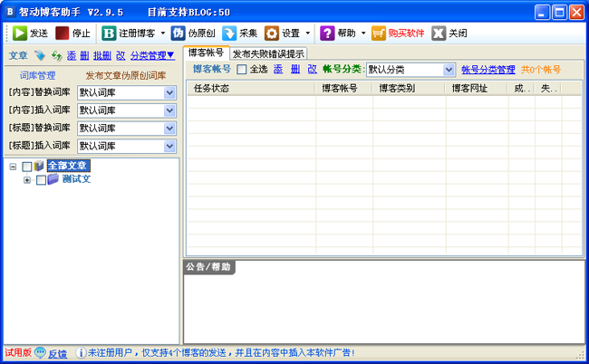This screenshot has width=589, height=364.
Task: Click the 词库管理 label
Action: [37, 75]
